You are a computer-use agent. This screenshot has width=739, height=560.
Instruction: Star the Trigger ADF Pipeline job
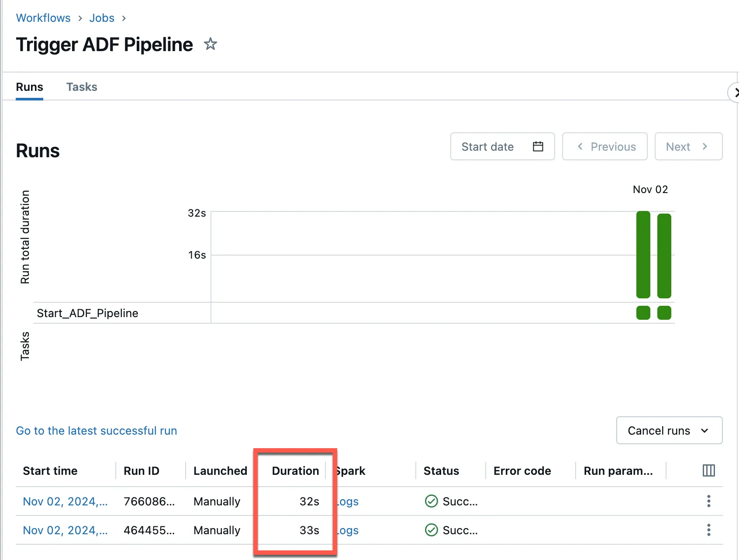pyautogui.click(x=211, y=44)
